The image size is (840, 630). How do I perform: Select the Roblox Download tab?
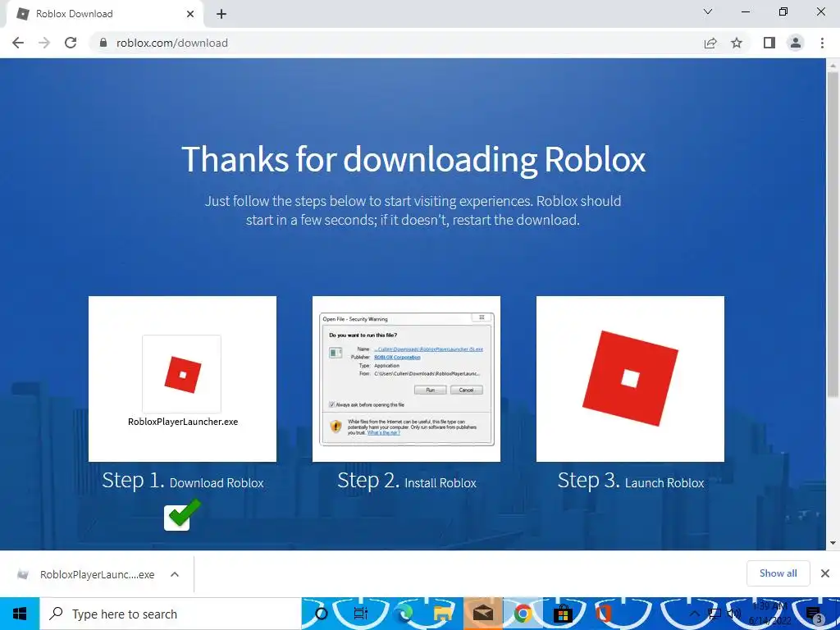point(104,14)
